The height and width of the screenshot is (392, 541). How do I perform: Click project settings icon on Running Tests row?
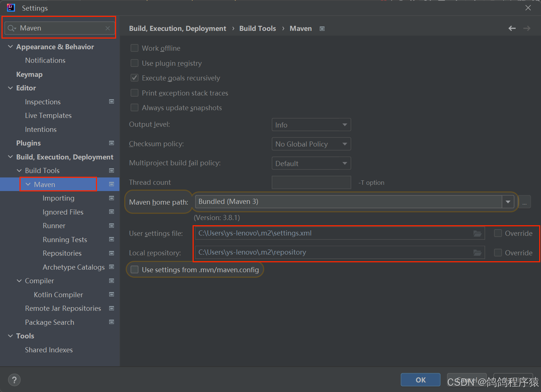(112, 239)
